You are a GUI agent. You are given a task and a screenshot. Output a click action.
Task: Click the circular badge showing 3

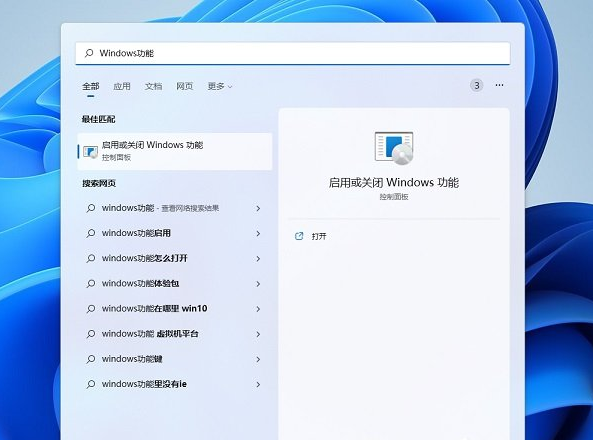[477, 86]
